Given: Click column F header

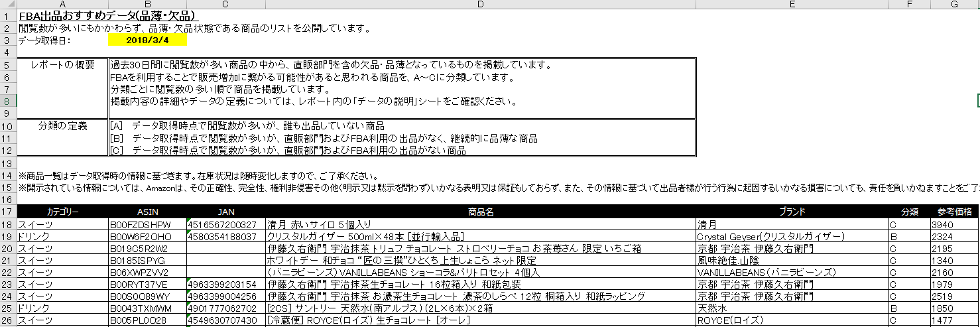Looking at the screenshot, I should click(x=910, y=5).
